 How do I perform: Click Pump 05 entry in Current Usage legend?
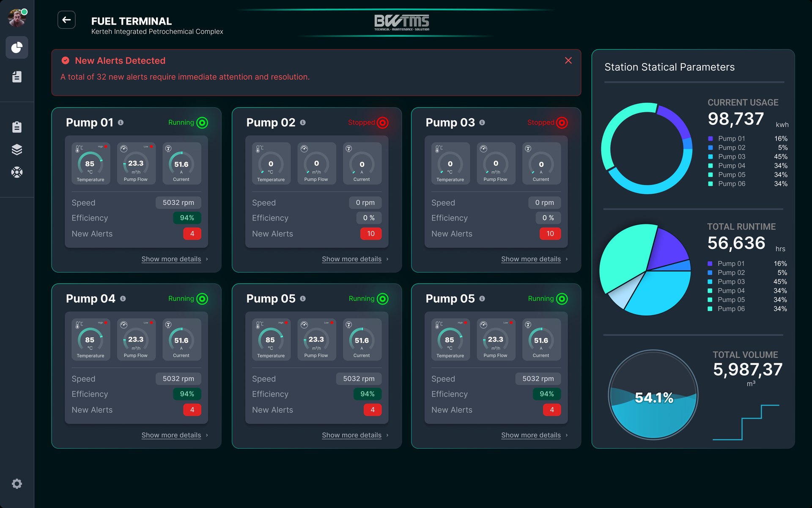748,175
